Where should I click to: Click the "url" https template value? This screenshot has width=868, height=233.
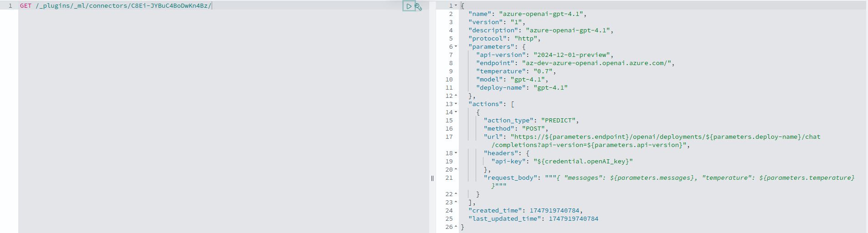pos(665,137)
